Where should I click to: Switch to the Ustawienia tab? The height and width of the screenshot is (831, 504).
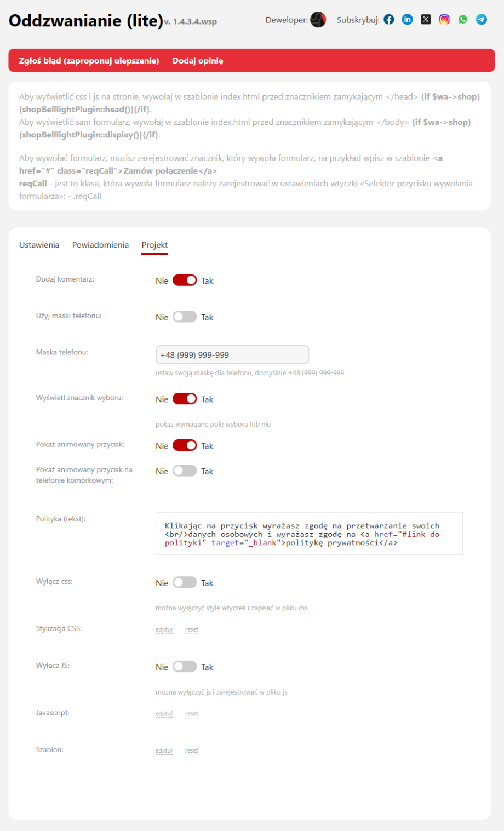coord(39,245)
